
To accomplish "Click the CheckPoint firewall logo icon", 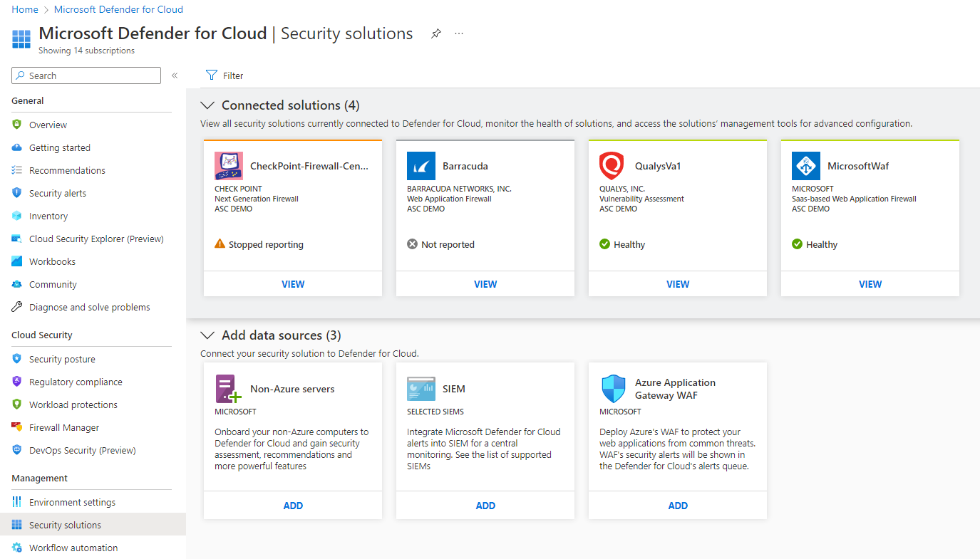I will tap(229, 166).
